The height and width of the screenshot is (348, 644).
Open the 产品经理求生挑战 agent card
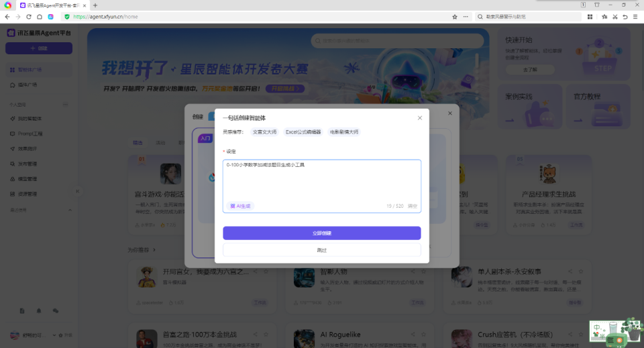click(548, 193)
